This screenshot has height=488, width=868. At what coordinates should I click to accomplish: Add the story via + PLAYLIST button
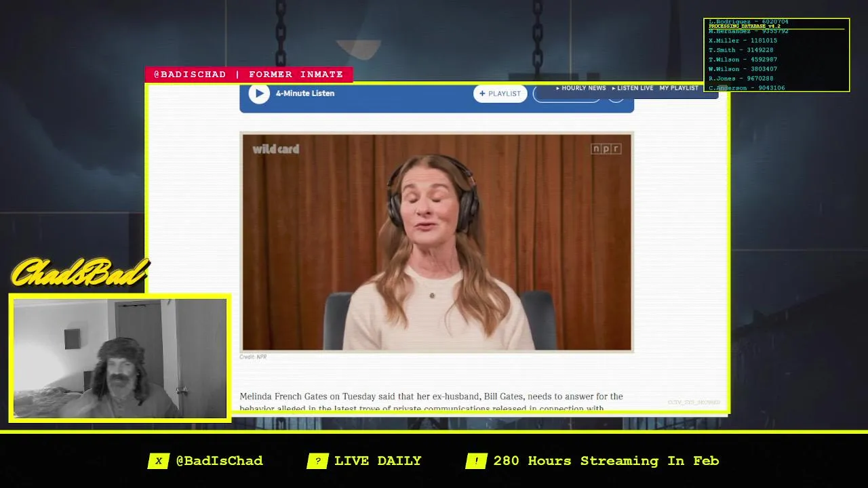tap(500, 94)
